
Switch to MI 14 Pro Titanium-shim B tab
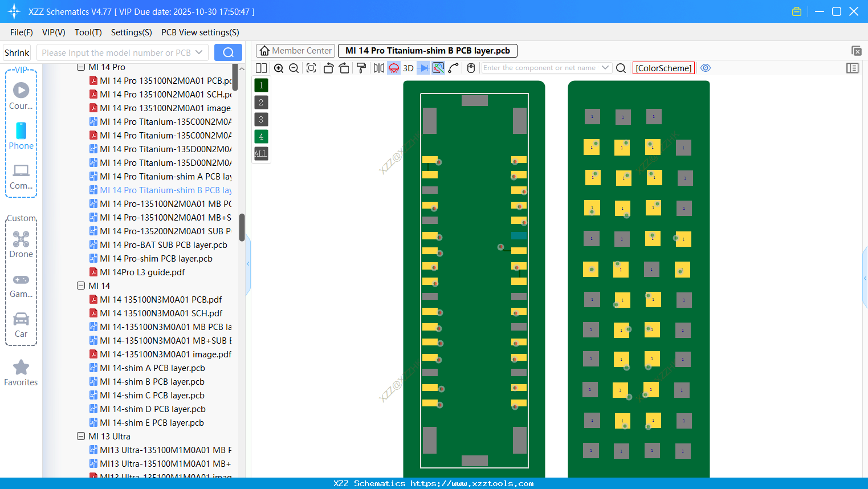pyautogui.click(x=427, y=50)
